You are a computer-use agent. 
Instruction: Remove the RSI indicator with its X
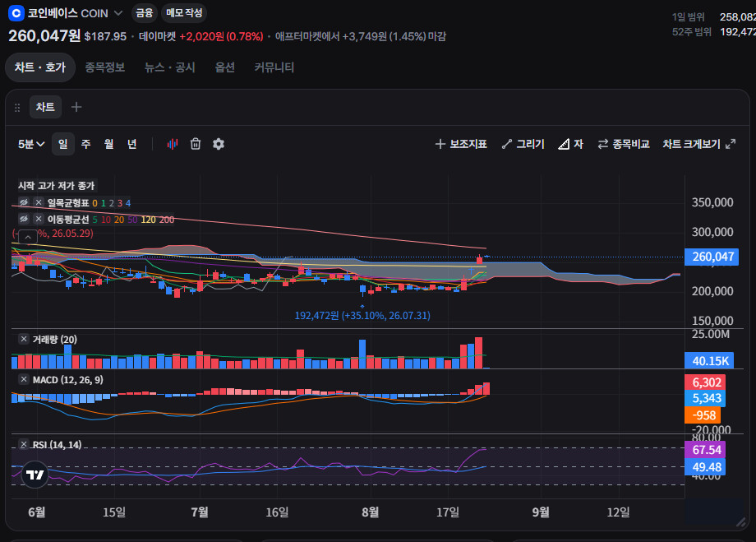click(x=24, y=444)
